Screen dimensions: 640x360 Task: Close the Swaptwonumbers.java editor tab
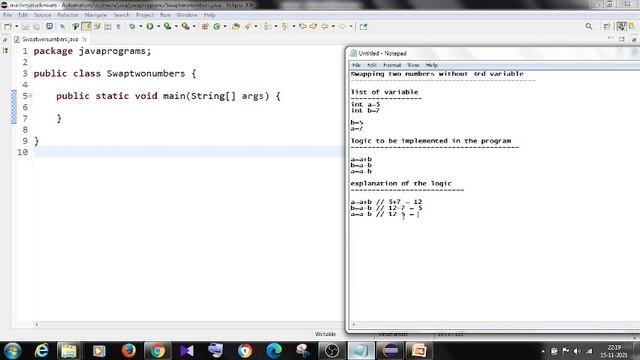[x=84, y=39]
